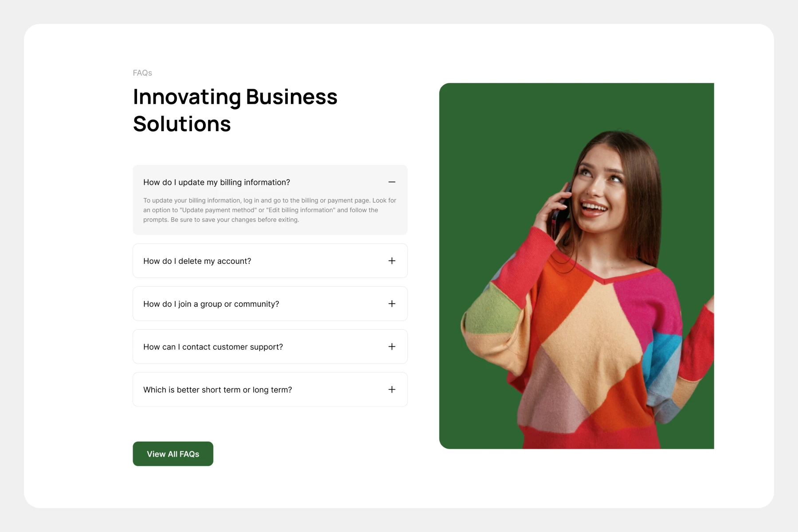
Task: Click the billing information answer paragraph
Action: tap(270, 210)
